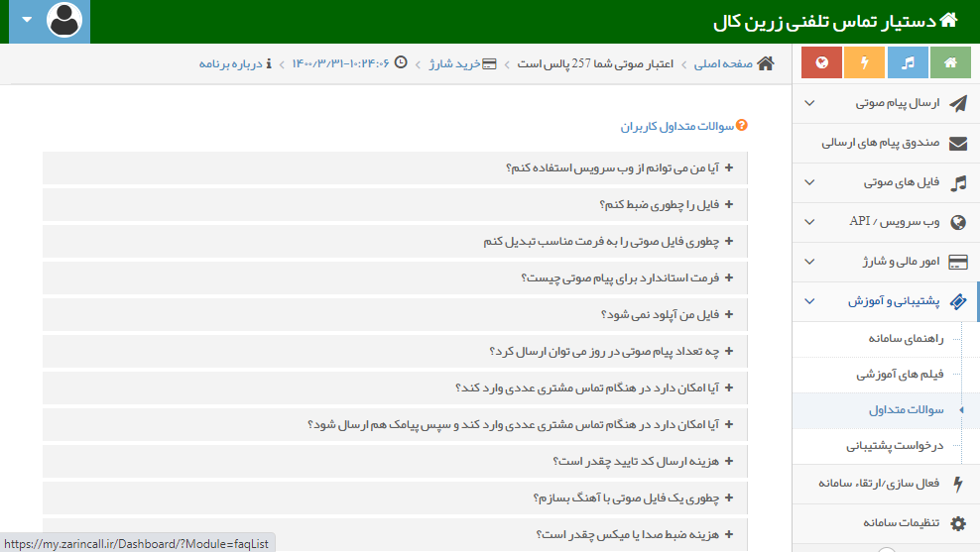Click the info icon beside درباره برنامه
This screenshot has height=552, width=980.
click(269, 63)
